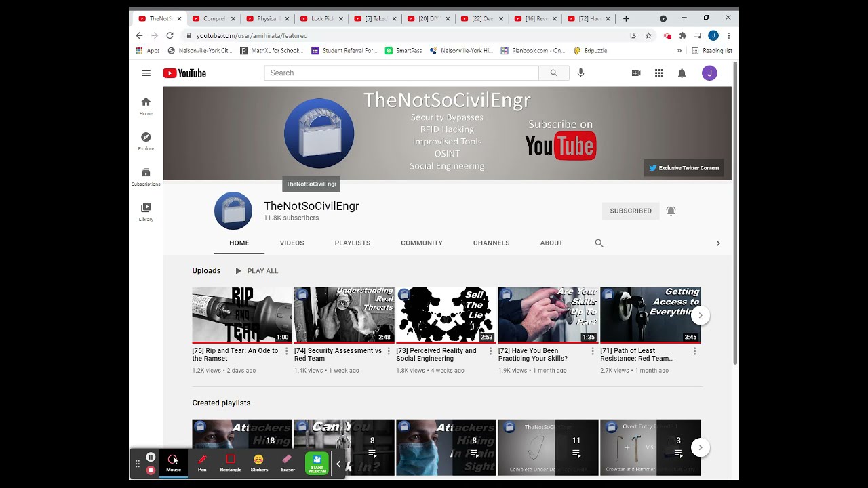Open a new browser tab

(x=626, y=18)
